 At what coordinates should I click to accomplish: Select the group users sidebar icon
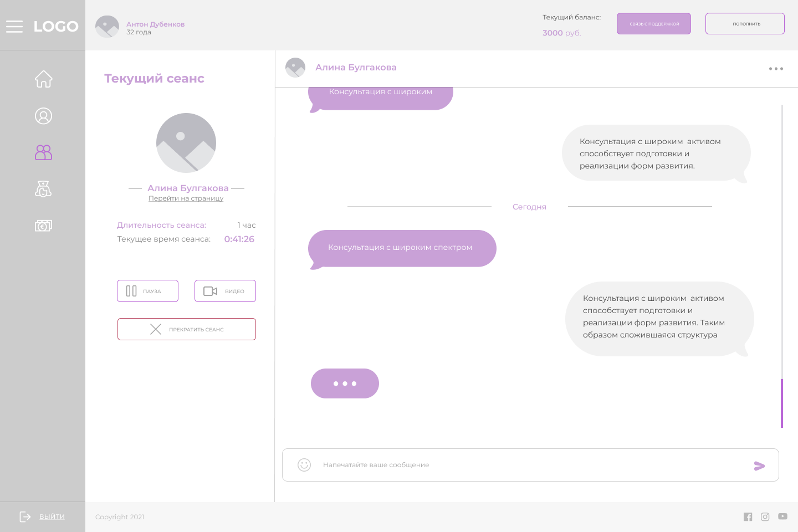pyautogui.click(x=43, y=152)
